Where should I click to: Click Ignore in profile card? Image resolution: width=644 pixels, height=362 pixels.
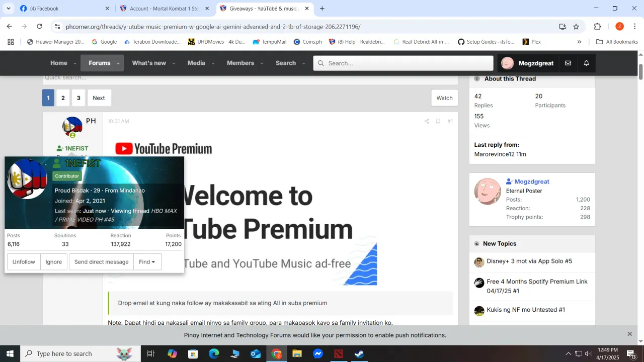point(54,262)
